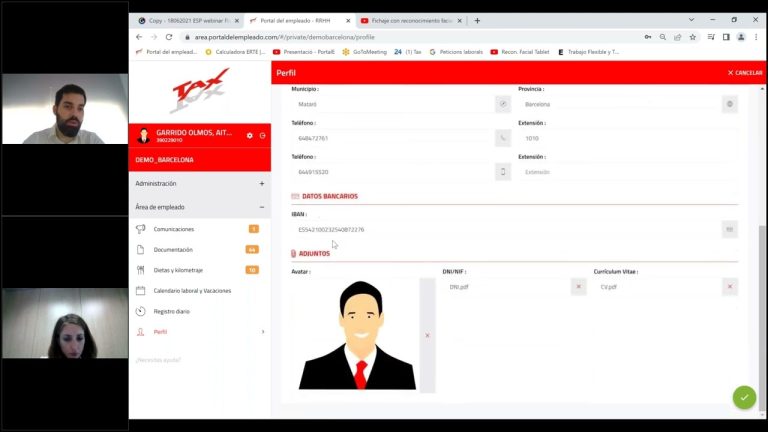Remove the avatar image

click(x=427, y=335)
